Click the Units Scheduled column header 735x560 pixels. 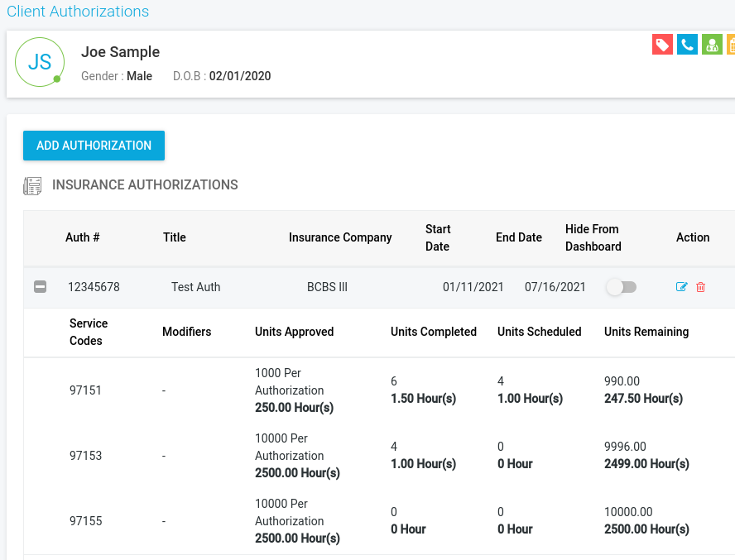[x=539, y=332]
